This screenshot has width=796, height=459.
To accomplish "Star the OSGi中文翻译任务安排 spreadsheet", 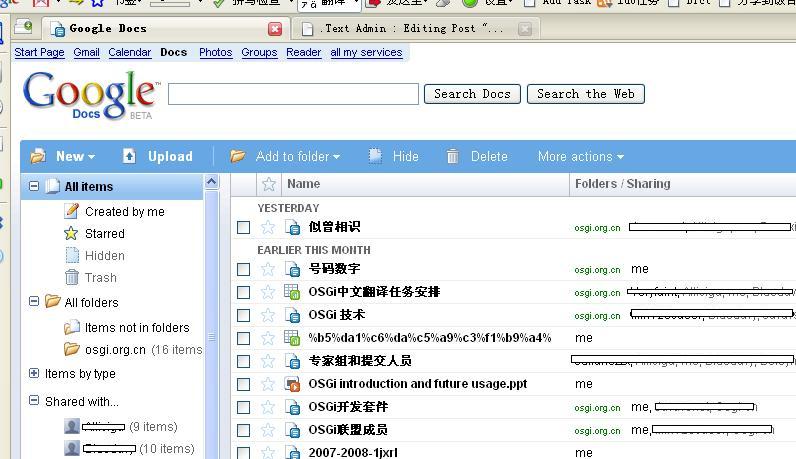I will click(268, 292).
